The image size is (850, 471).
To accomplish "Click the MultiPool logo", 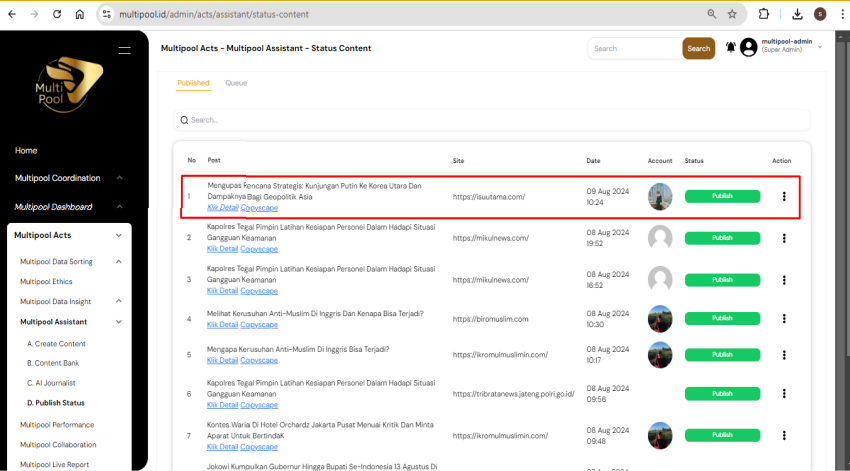I will click(68, 84).
